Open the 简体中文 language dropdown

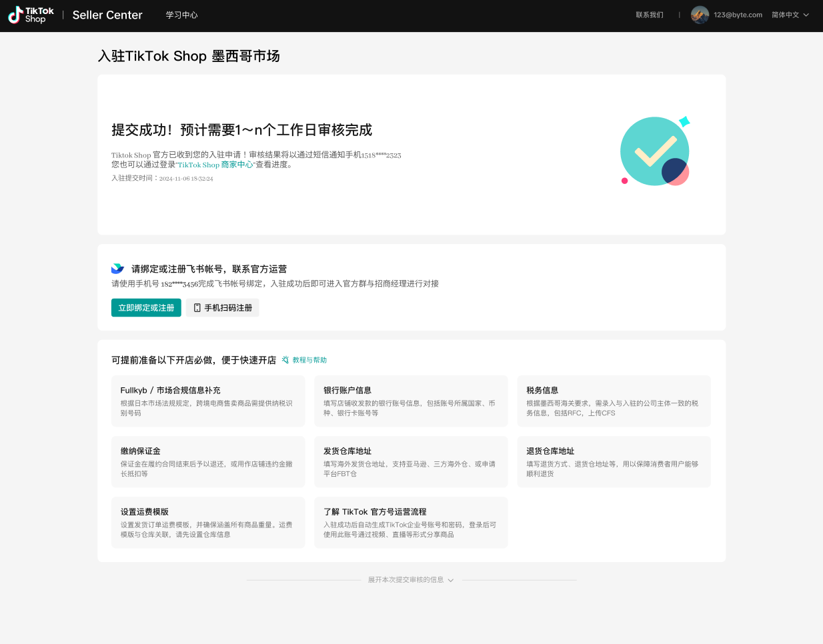coord(790,15)
